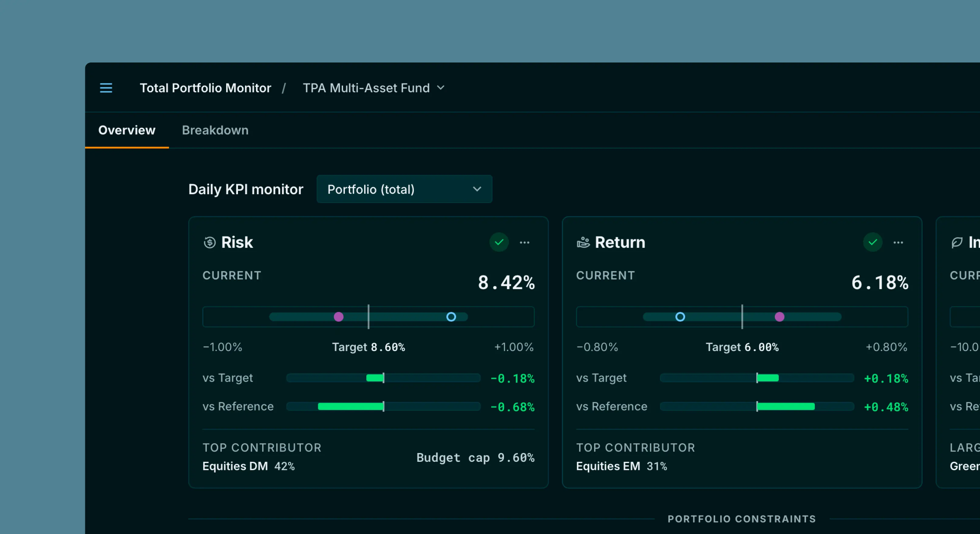Click the Return card hand-coins icon
This screenshot has width=980, height=534.
click(x=583, y=242)
